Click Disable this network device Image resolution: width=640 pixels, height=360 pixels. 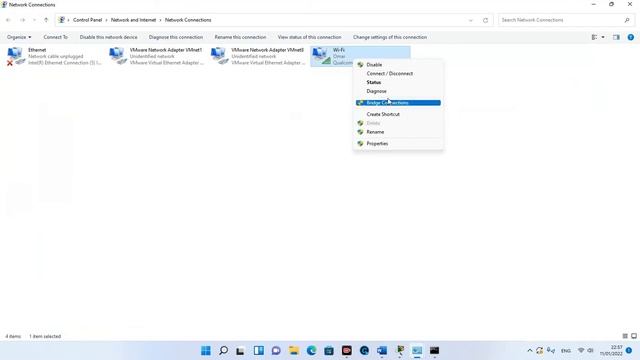(x=108, y=37)
